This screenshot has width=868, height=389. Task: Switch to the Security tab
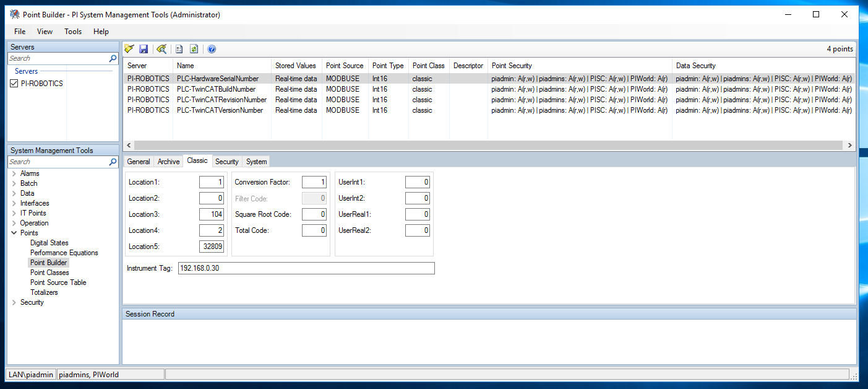[x=226, y=162]
